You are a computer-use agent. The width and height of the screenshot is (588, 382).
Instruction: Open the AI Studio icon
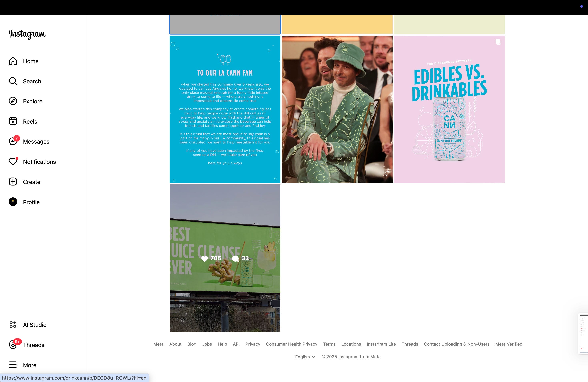click(13, 325)
